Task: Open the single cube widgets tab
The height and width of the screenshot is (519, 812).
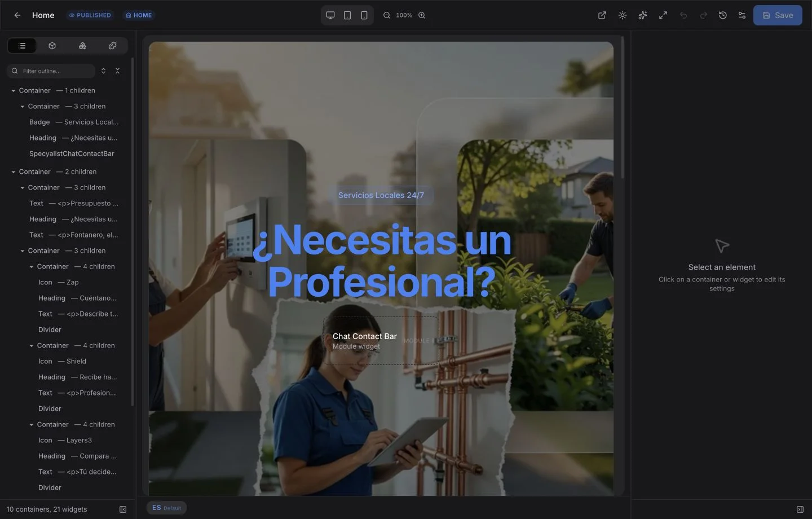Action: (x=52, y=46)
